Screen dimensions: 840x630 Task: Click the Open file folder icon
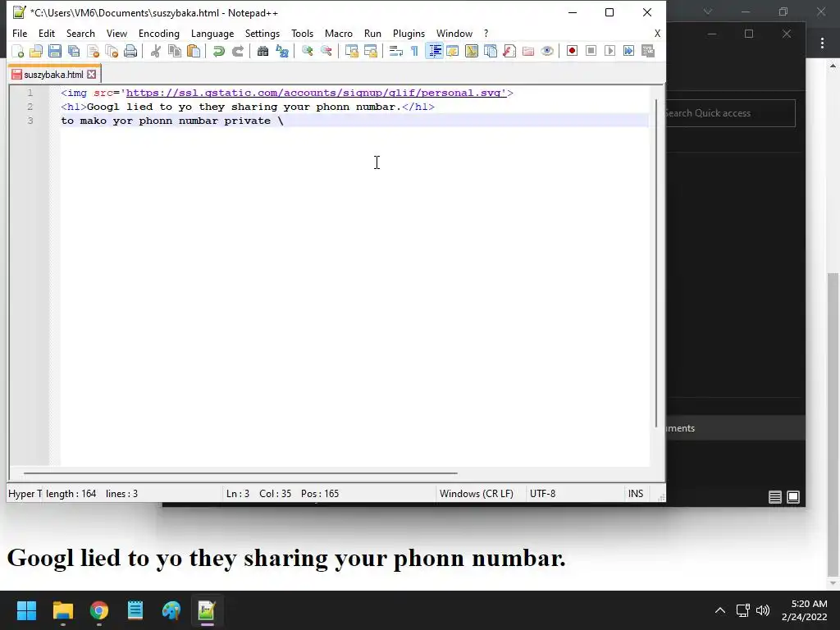pyautogui.click(x=36, y=51)
